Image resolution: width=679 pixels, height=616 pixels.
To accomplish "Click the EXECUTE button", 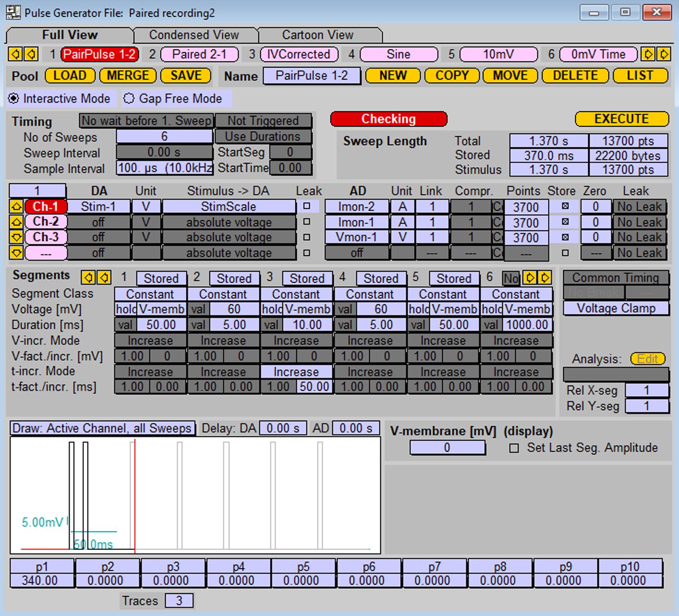I will (x=622, y=119).
